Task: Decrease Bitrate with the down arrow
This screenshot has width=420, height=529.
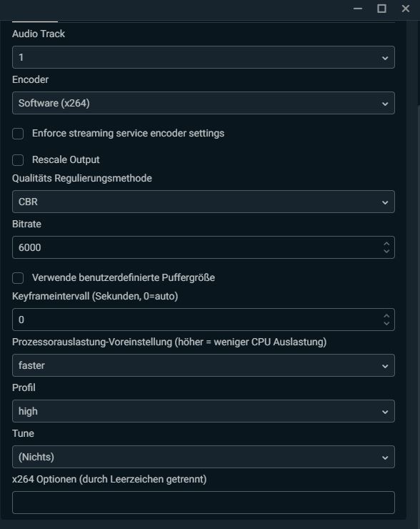Action: [x=386, y=252]
